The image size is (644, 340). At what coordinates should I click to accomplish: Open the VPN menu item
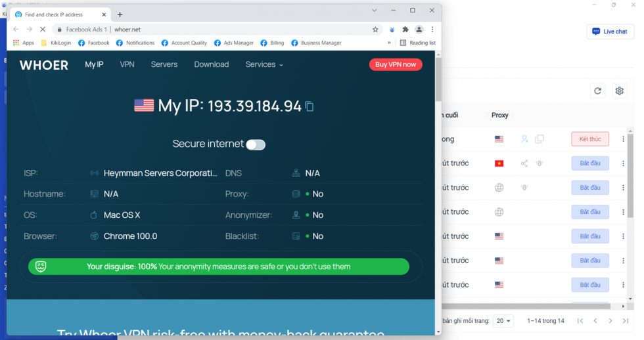click(x=127, y=64)
